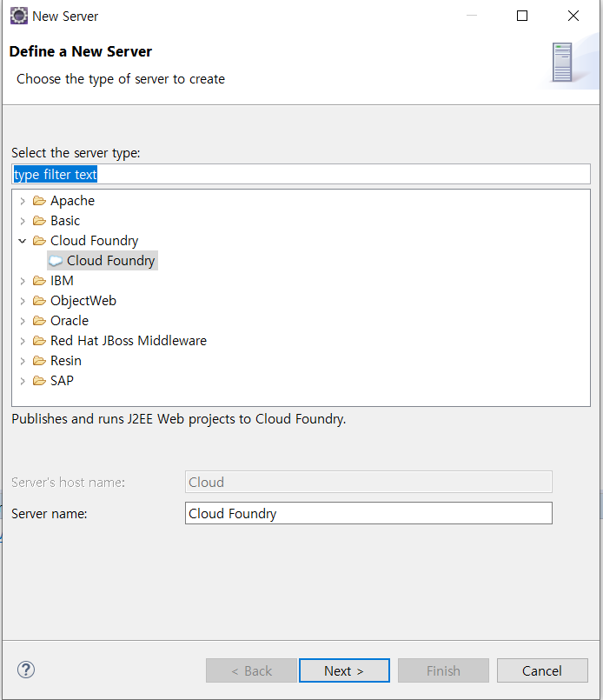Click the type filter text field

point(301,174)
